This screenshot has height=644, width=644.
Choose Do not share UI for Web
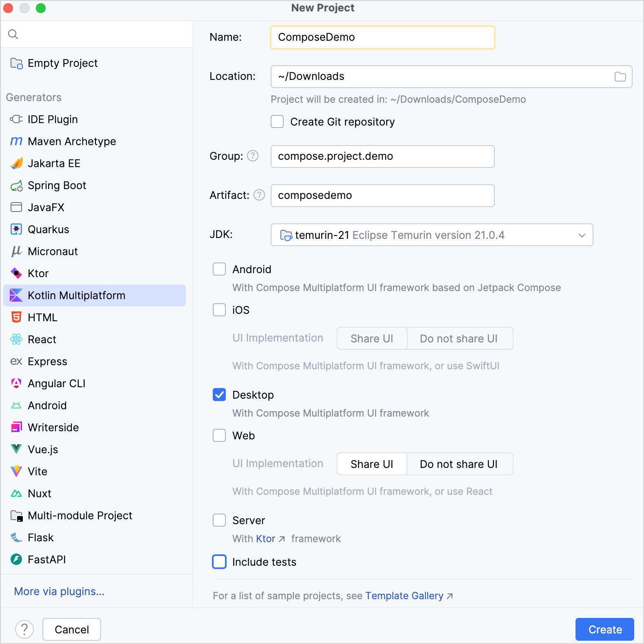[x=459, y=464]
